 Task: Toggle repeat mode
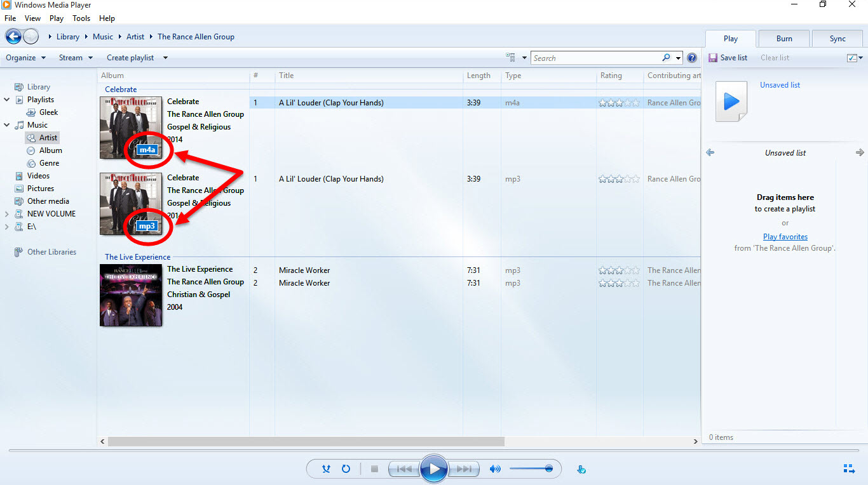tap(346, 469)
